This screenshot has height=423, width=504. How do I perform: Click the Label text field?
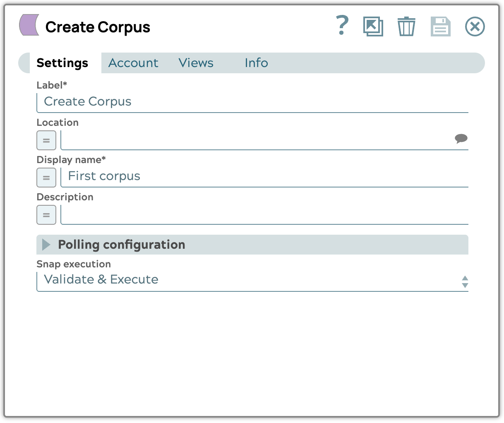pyautogui.click(x=252, y=102)
